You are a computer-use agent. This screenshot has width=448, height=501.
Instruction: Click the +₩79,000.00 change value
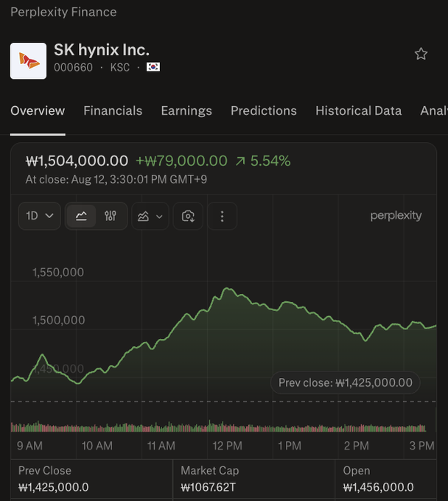181,161
